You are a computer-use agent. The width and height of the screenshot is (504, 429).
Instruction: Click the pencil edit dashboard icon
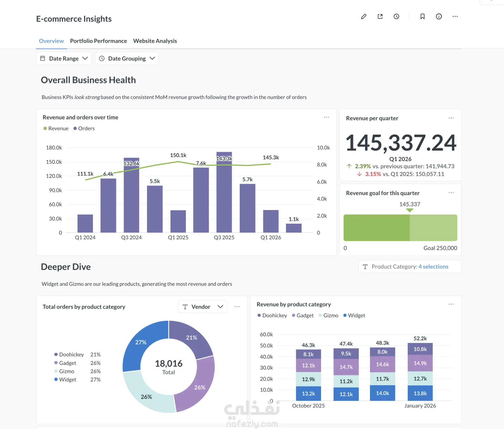pos(364,17)
